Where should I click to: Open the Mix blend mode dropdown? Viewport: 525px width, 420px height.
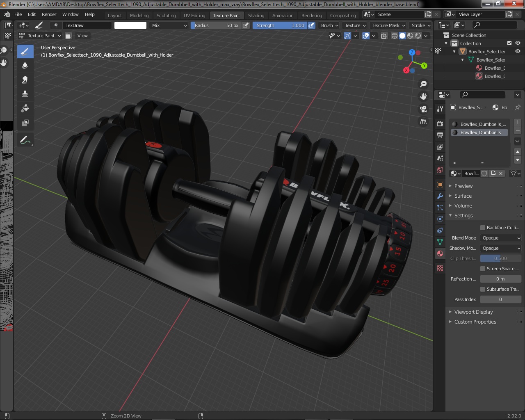169,25
